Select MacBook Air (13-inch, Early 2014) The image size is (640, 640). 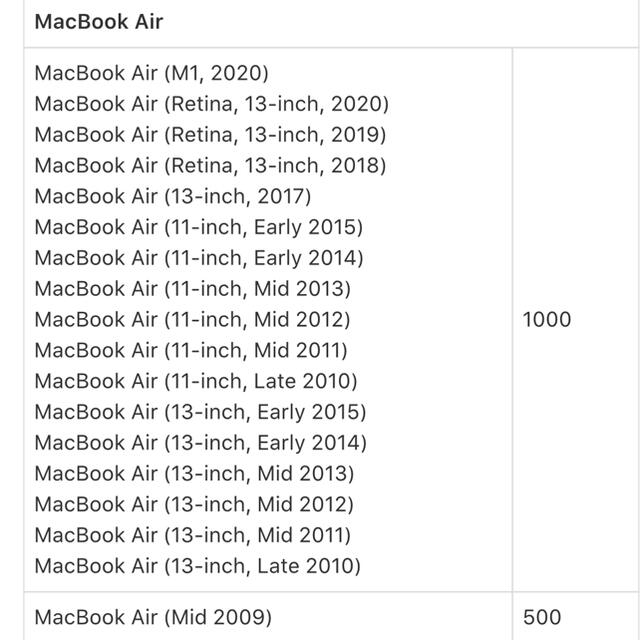pos(201,443)
